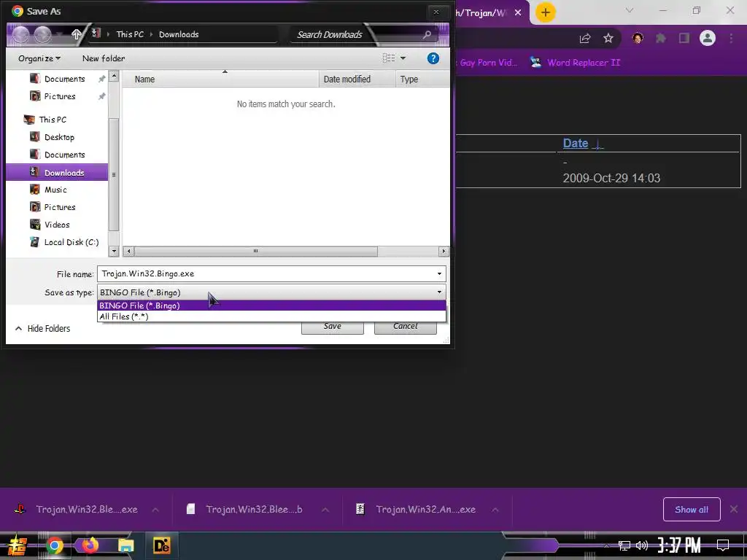Open the Word Replacer II bookmark
The height and width of the screenshot is (560, 747).
[575, 63]
